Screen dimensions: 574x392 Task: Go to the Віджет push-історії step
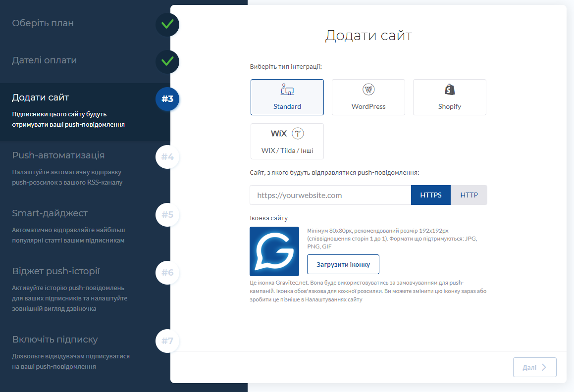pyautogui.click(x=55, y=271)
